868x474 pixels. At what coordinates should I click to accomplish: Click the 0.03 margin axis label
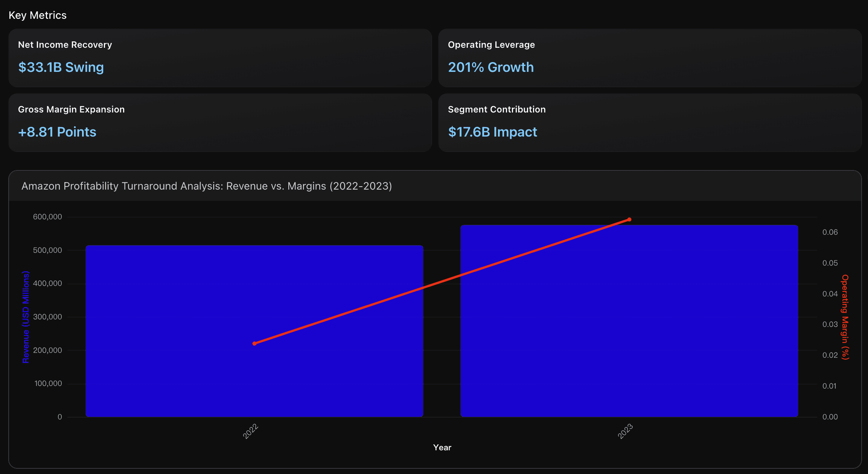pos(830,325)
